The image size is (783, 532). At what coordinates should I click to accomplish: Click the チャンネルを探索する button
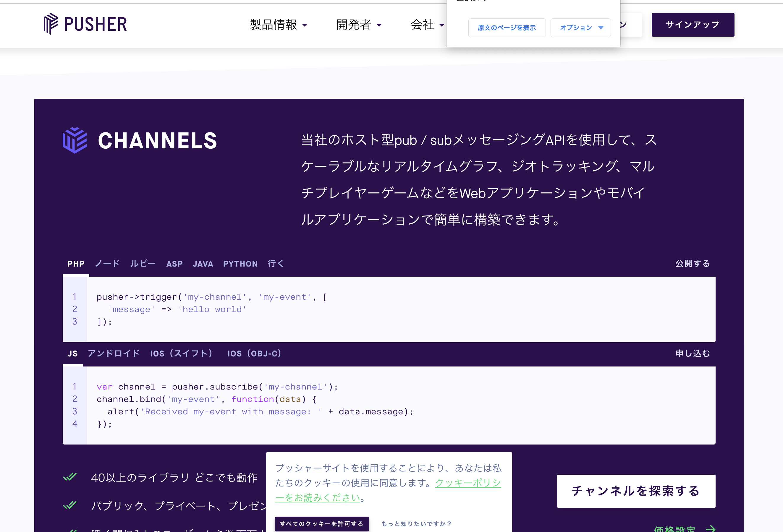coord(636,491)
